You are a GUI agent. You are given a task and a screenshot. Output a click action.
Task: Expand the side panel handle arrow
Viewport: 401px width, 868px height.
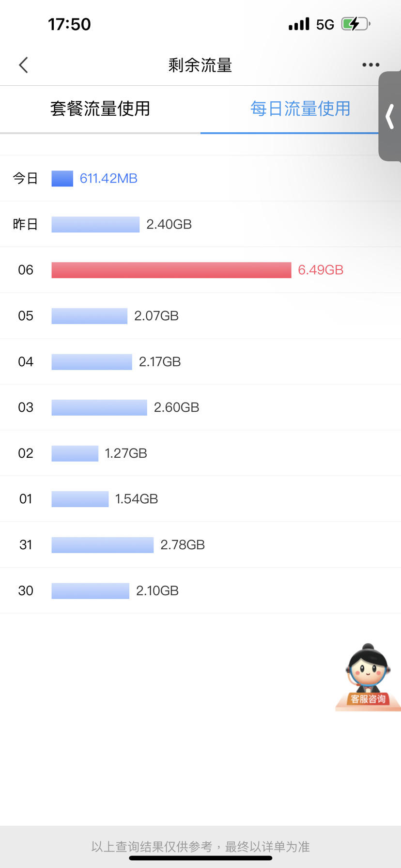click(390, 116)
